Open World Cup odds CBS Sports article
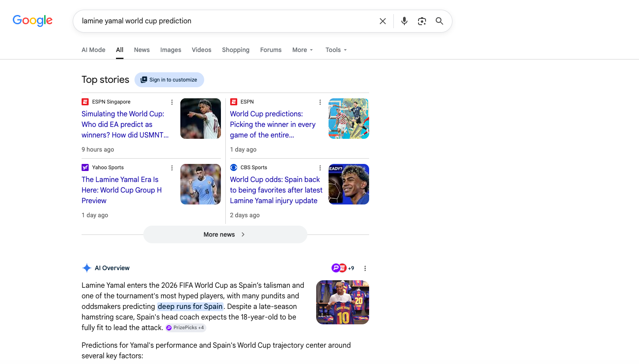 276,190
